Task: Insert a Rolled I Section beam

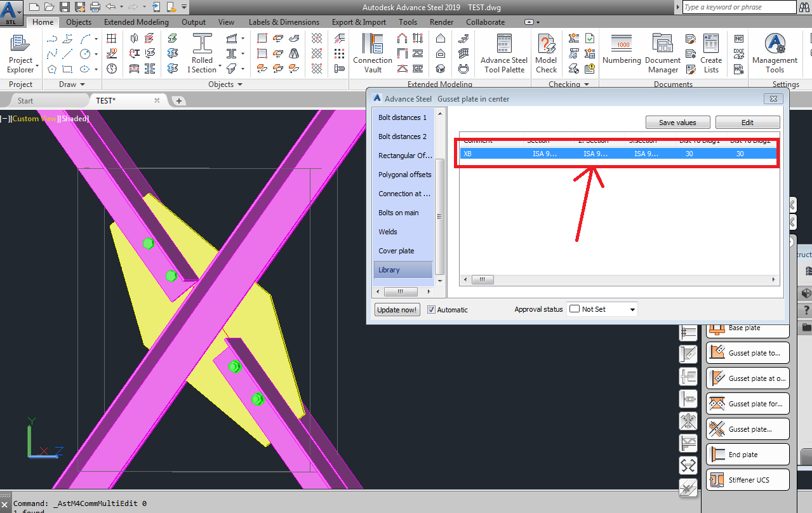Action: (x=203, y=53)
